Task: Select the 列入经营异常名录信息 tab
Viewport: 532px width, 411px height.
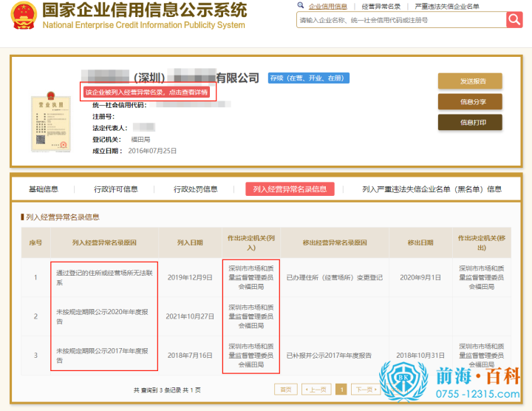Action: click(x=290, y=189)
